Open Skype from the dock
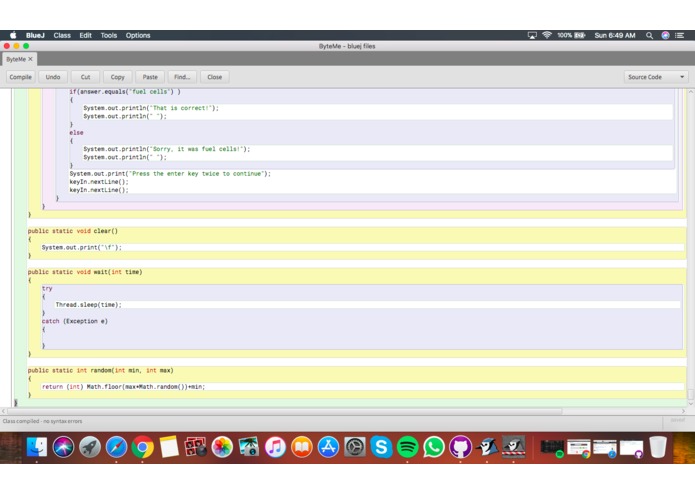This screenshot has width=695, height=494. (381, 447)
